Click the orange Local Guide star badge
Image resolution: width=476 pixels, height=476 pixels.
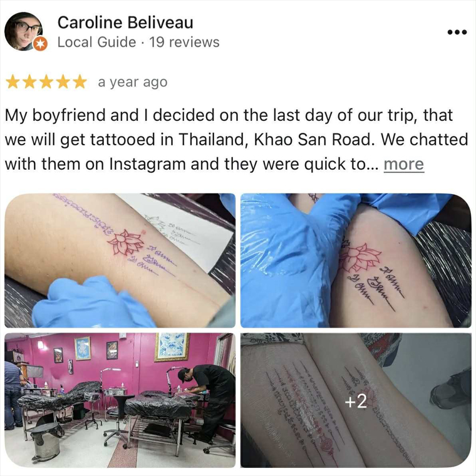40,44
